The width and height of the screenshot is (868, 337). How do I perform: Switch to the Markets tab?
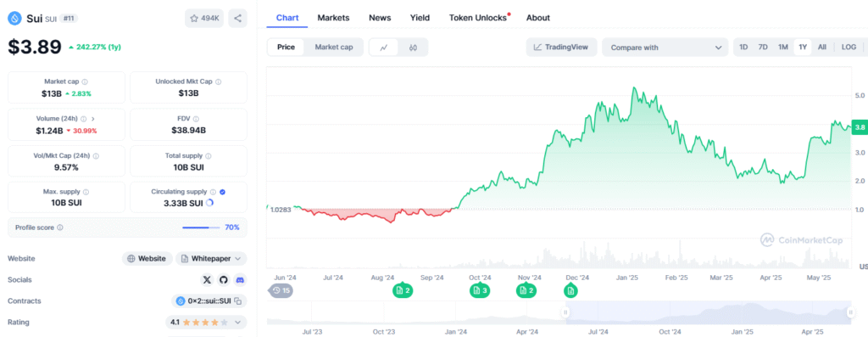(x=333, y=18)
